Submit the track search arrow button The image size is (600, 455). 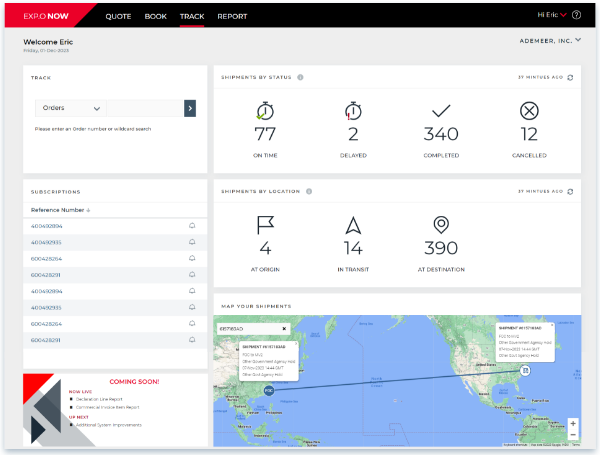(x=190, y=108)
